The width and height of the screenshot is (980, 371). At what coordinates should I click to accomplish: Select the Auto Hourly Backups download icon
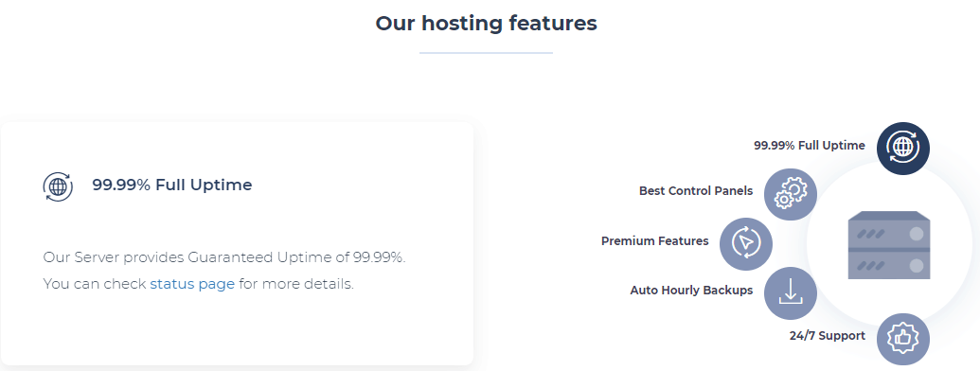pyautogui.click(x=791, y=293)
